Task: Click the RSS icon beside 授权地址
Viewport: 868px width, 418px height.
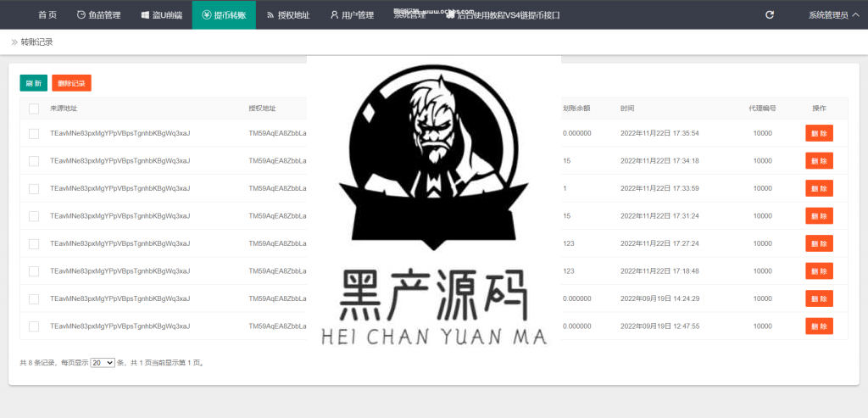Action: pyautogui.click(x=270, y=15)
